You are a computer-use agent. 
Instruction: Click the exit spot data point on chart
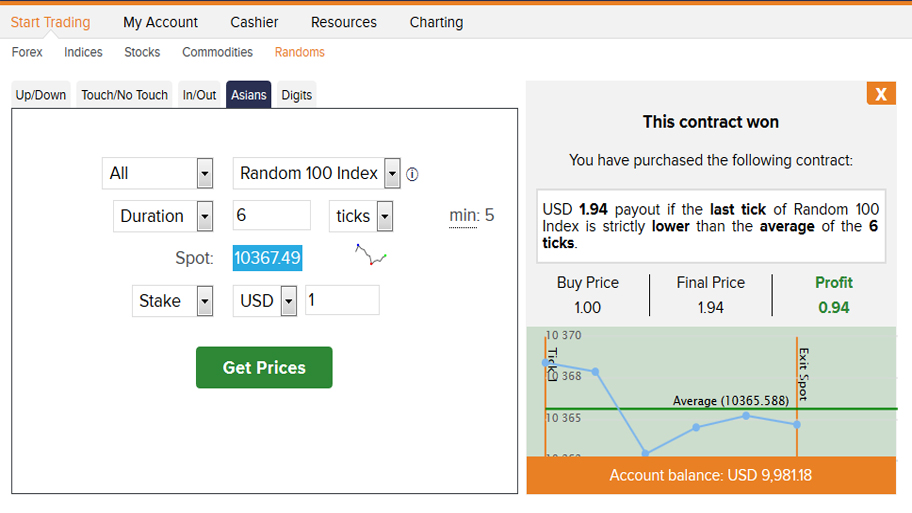[797, 425]
